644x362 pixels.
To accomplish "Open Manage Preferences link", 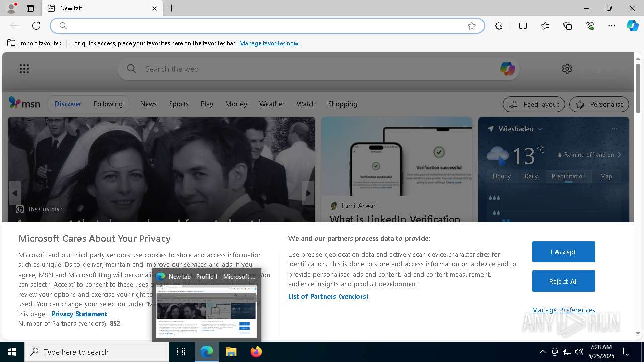I will (563, 310).
